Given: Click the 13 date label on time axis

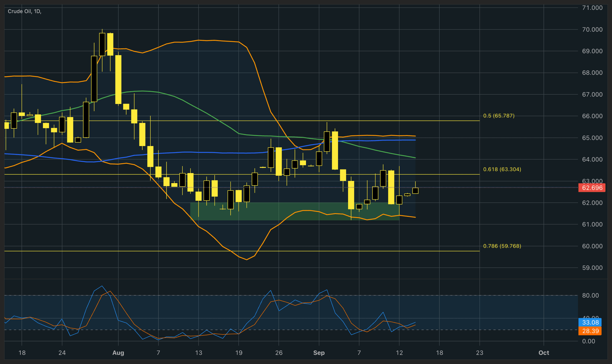Looking at the screenshot, I should coord(198,353).
